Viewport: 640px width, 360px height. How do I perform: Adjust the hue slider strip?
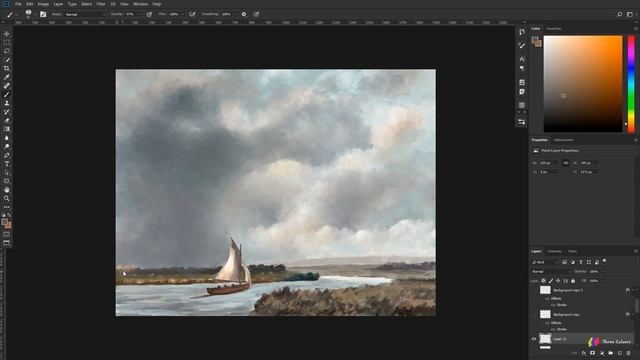coord(631,84)
